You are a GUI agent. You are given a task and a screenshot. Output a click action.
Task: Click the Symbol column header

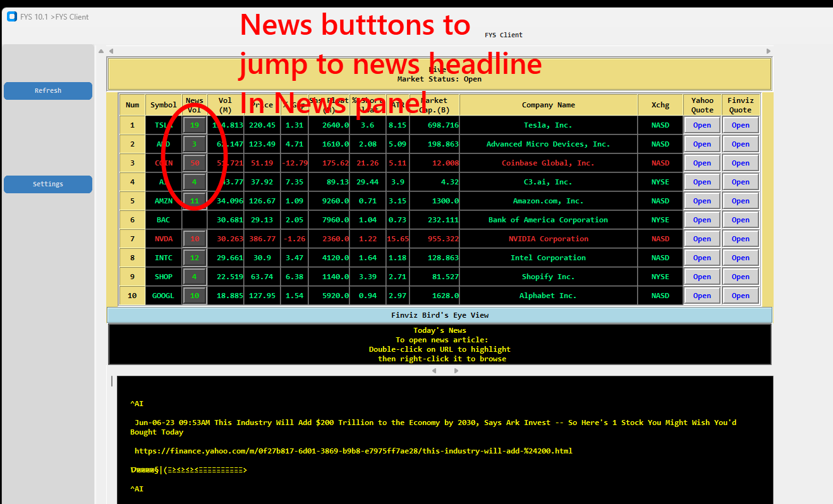click(164, 105)
